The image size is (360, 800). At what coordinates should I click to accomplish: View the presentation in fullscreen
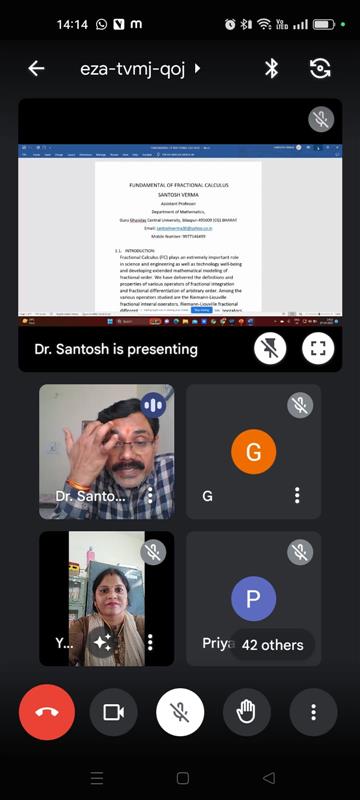coord(318,348)
